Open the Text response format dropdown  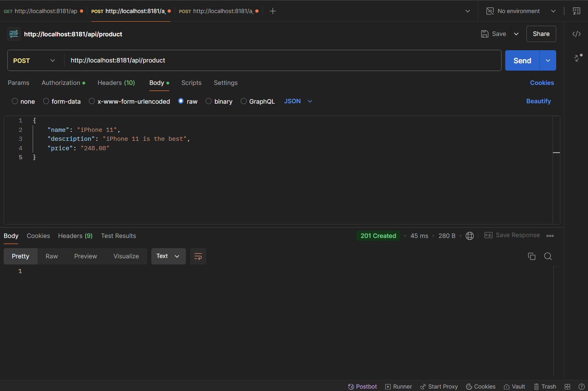168,256
